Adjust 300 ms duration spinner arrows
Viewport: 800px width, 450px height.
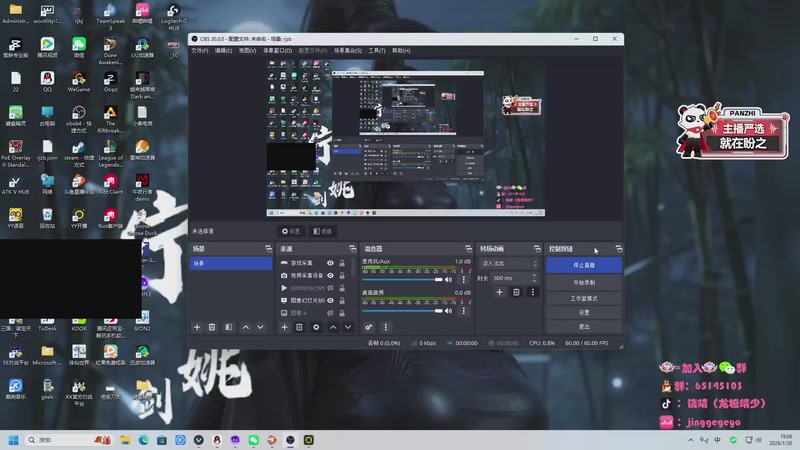pos(534,278)
